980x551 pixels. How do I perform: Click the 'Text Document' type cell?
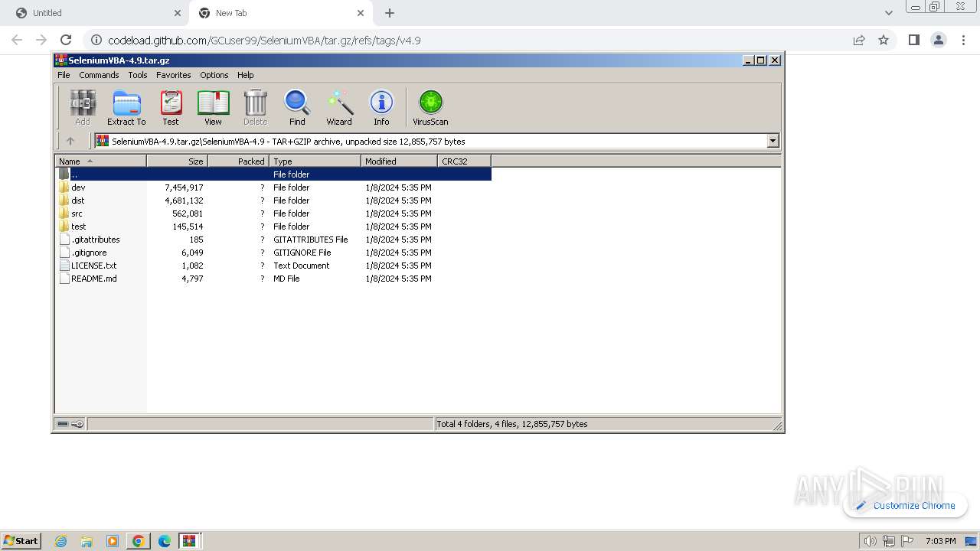click(x=302, y=266)
